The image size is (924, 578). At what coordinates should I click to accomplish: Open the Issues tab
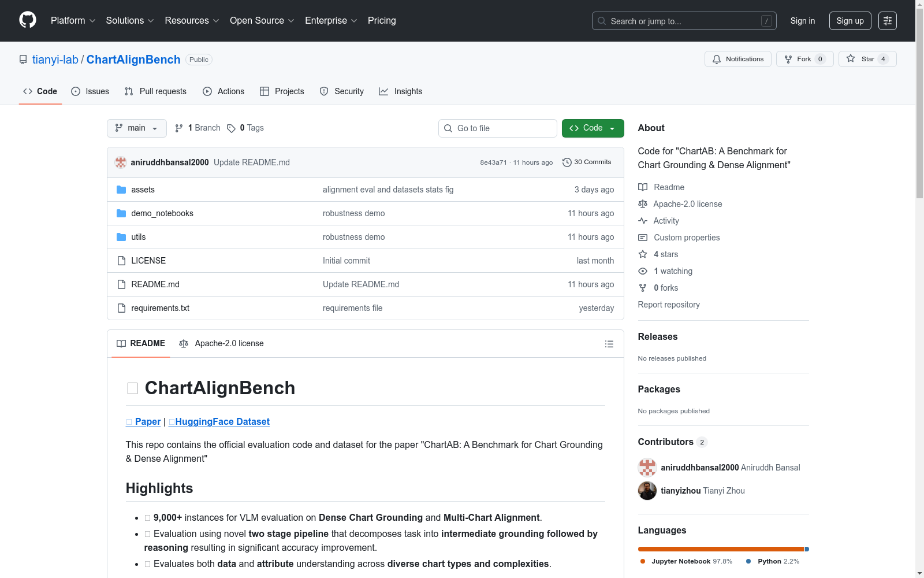(90, 91)
